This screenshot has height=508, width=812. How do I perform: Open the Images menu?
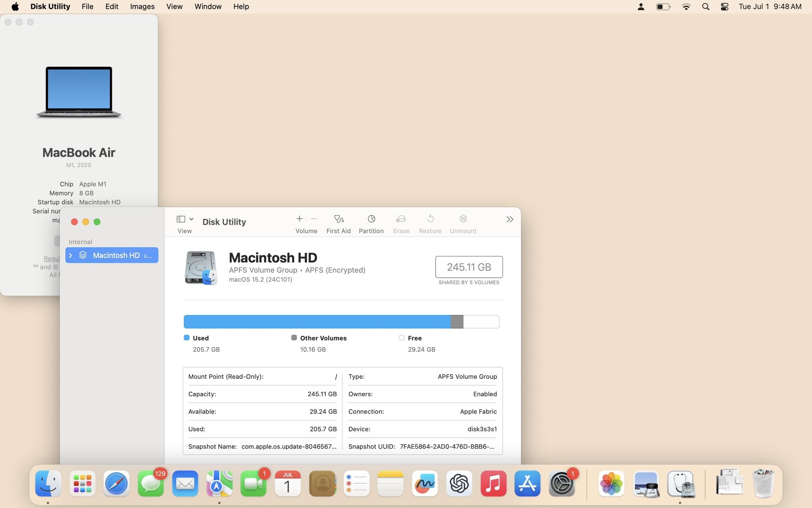pos(142,6)
